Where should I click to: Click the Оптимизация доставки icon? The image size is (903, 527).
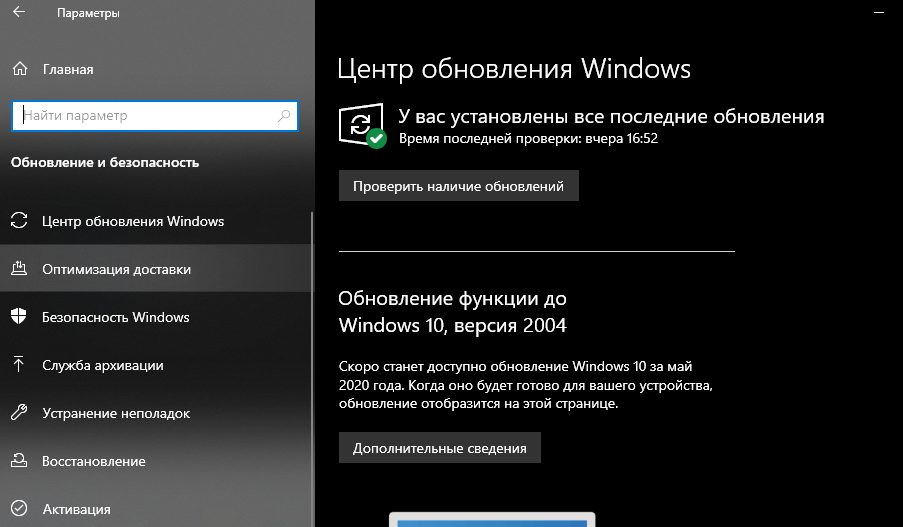[x=19, y=268]
